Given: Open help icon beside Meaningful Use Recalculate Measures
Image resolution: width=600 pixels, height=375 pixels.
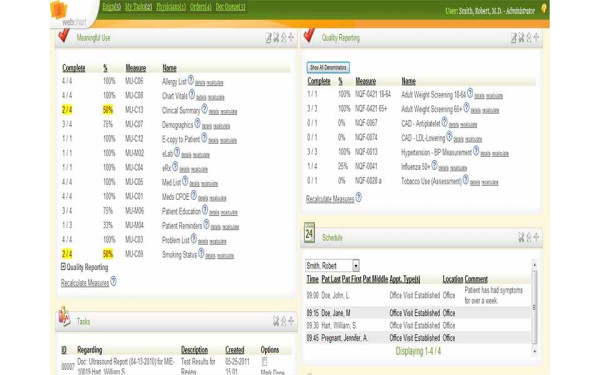Looking at the screenshot, I should tap(113, 282).
